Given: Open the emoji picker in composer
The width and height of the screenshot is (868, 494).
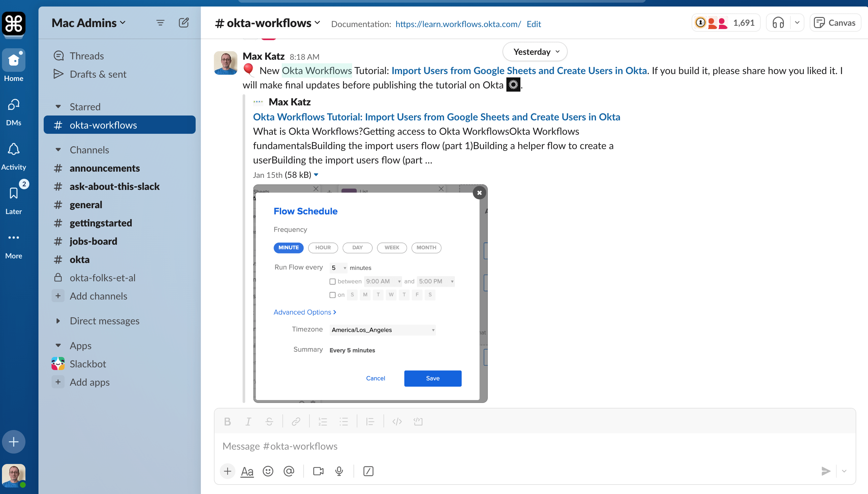Looking at the screenshot, I should tap(268, 471).
